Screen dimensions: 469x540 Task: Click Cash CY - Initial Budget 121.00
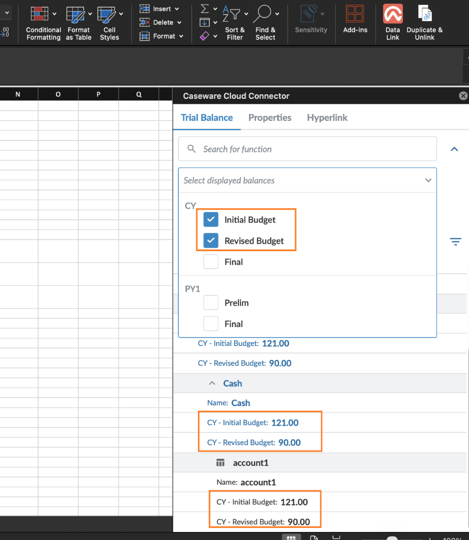point(253,423)
